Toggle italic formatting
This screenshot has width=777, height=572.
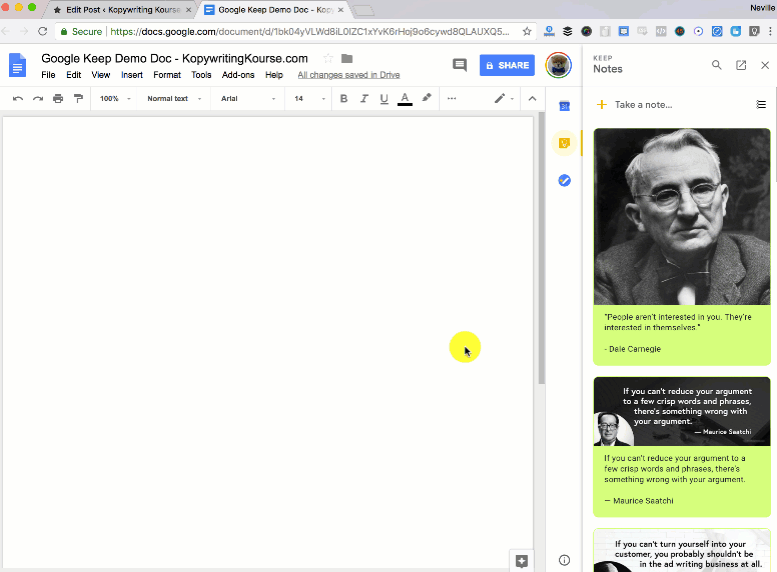click(x=364, y=99)
